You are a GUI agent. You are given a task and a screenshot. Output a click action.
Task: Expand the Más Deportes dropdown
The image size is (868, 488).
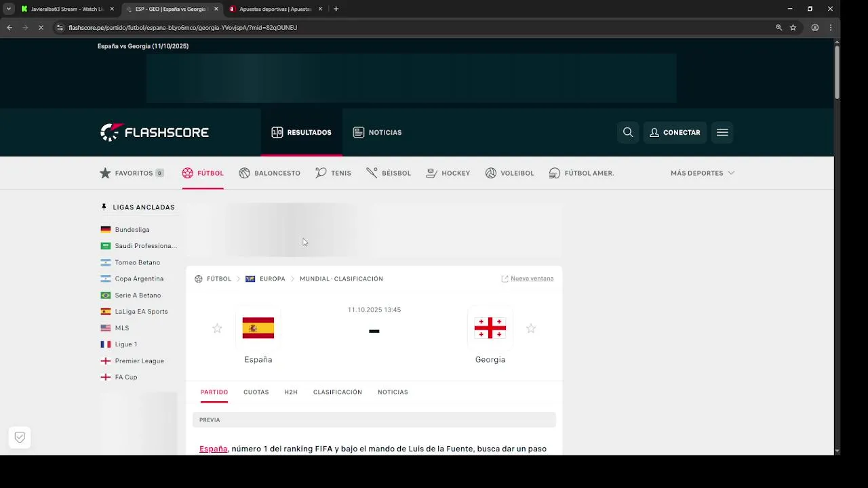point(703,173)
